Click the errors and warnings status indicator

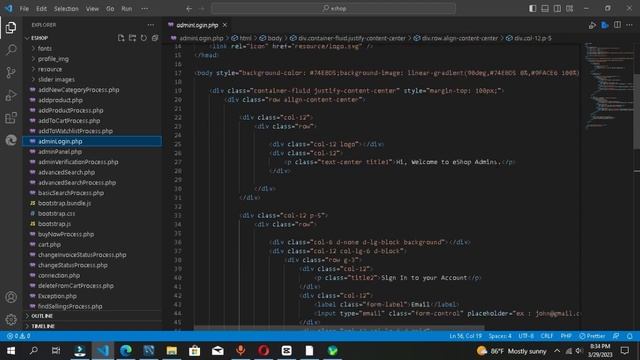click(19, 336)
